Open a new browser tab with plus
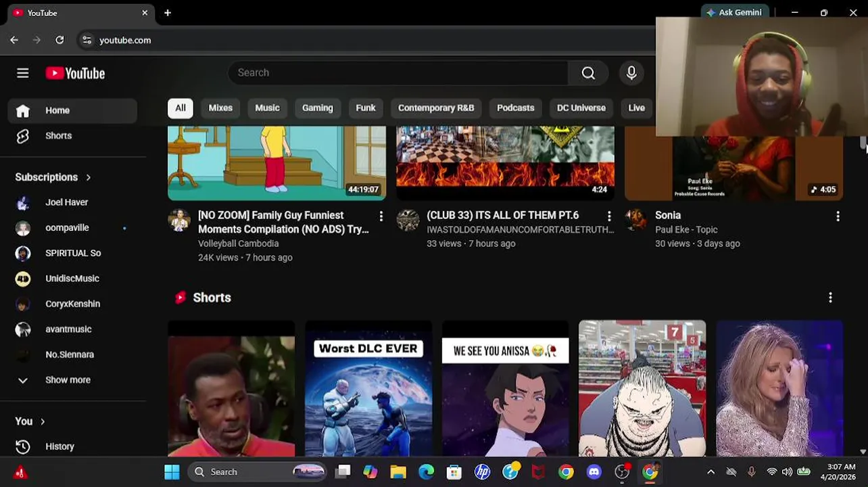This screenshot has width=868, height=487. coord(168,13)
